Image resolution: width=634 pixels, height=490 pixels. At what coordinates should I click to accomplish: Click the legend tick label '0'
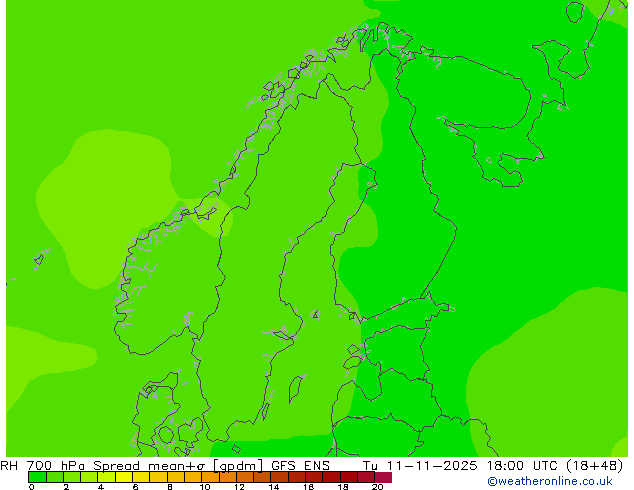pos(31,487)
